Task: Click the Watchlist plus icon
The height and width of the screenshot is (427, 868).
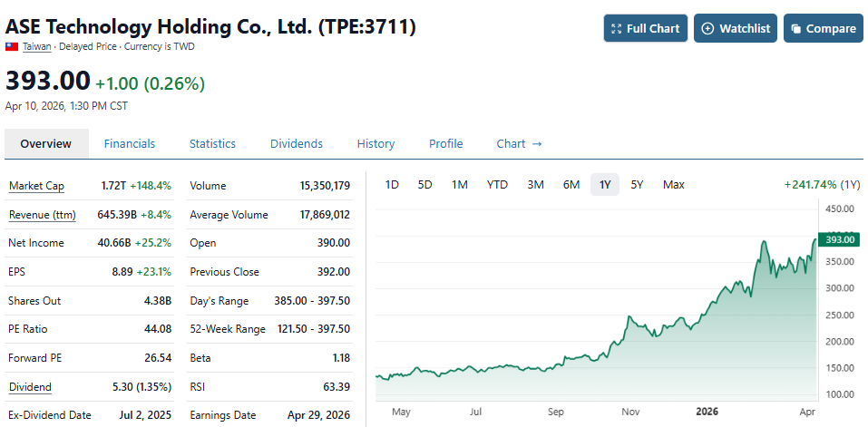Action: 708,28
